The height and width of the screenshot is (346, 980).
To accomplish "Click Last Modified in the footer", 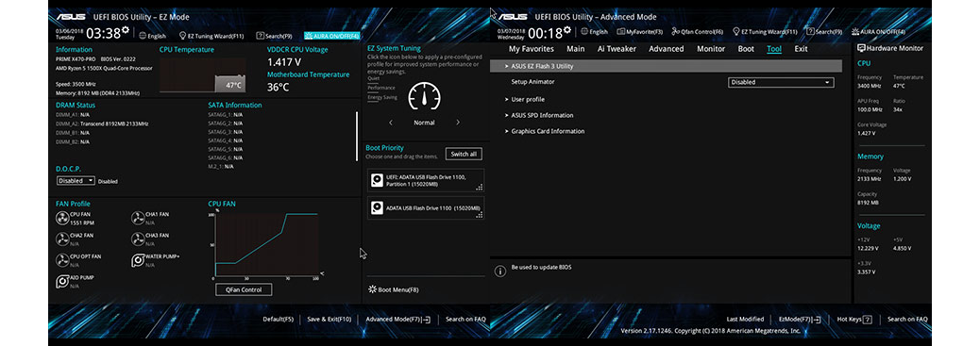I will click(x=745, y=320).
